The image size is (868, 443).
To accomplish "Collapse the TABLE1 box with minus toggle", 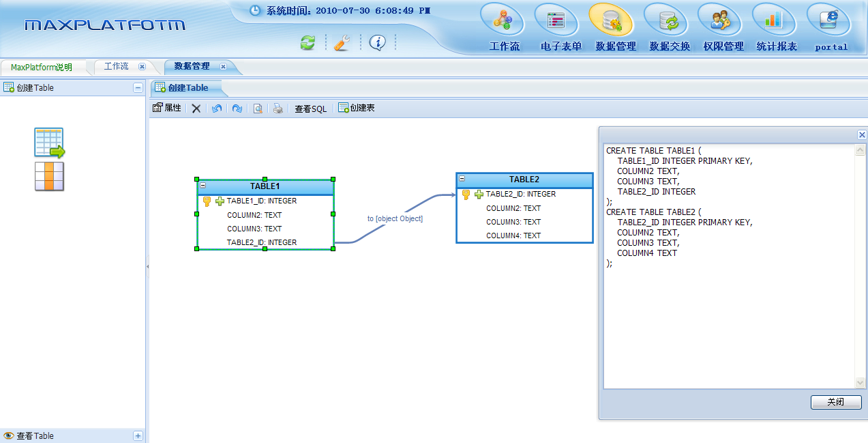I will (203, 185).
